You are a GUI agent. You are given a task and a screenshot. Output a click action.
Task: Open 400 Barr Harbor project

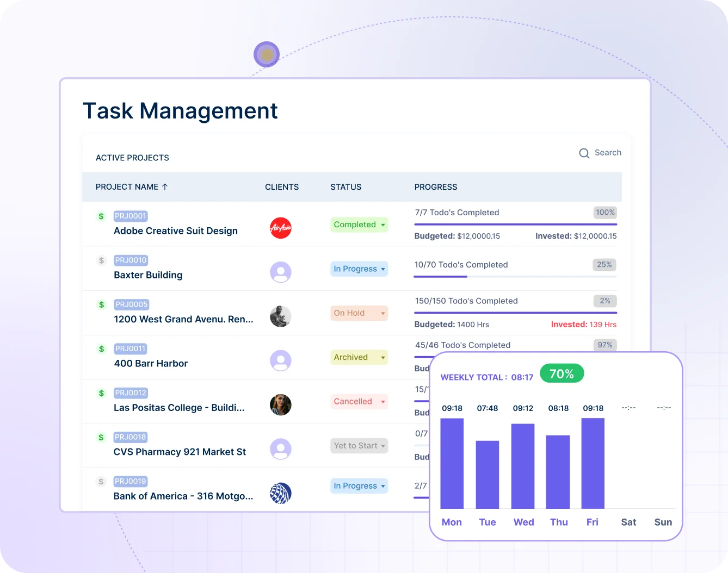point(151,364)
